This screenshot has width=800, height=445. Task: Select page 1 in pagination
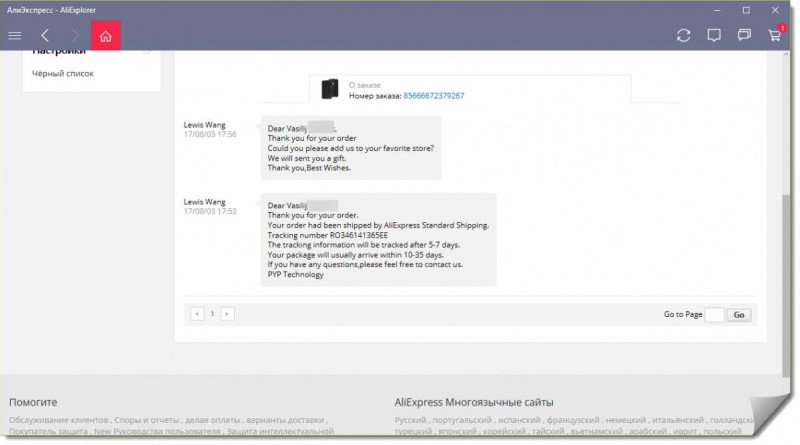click(x=212, y=314)
